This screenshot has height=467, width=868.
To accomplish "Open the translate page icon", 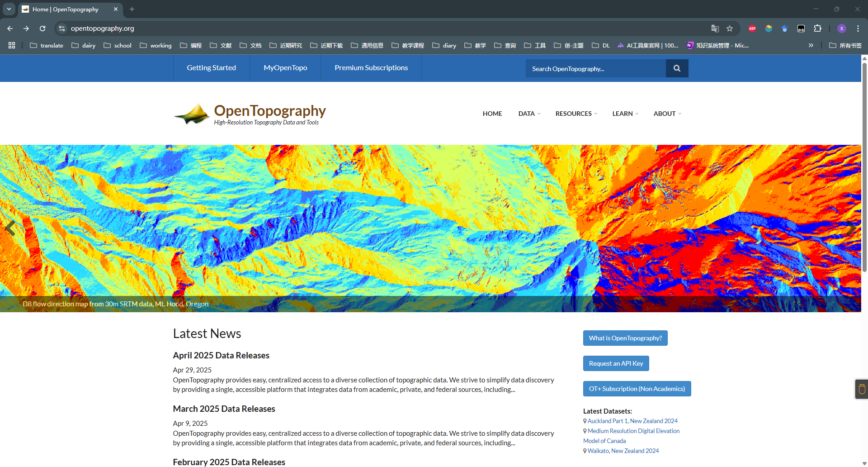I will coord(715,29).
